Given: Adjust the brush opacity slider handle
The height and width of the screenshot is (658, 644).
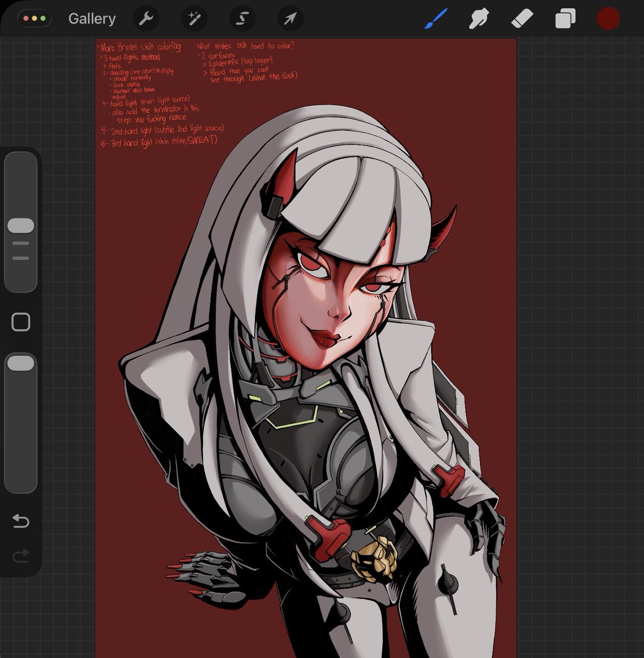Looking at the screenshot, I should pos(21,362).
